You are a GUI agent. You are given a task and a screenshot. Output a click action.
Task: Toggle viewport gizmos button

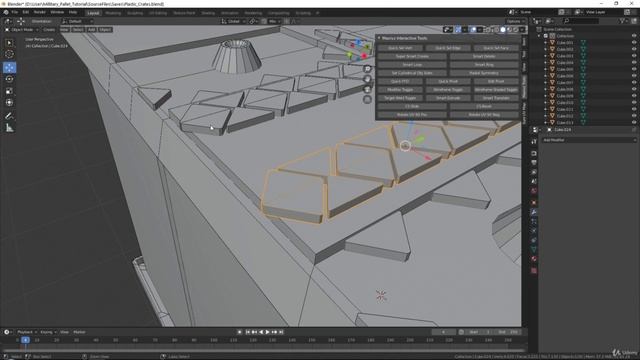tap(458, 29)
